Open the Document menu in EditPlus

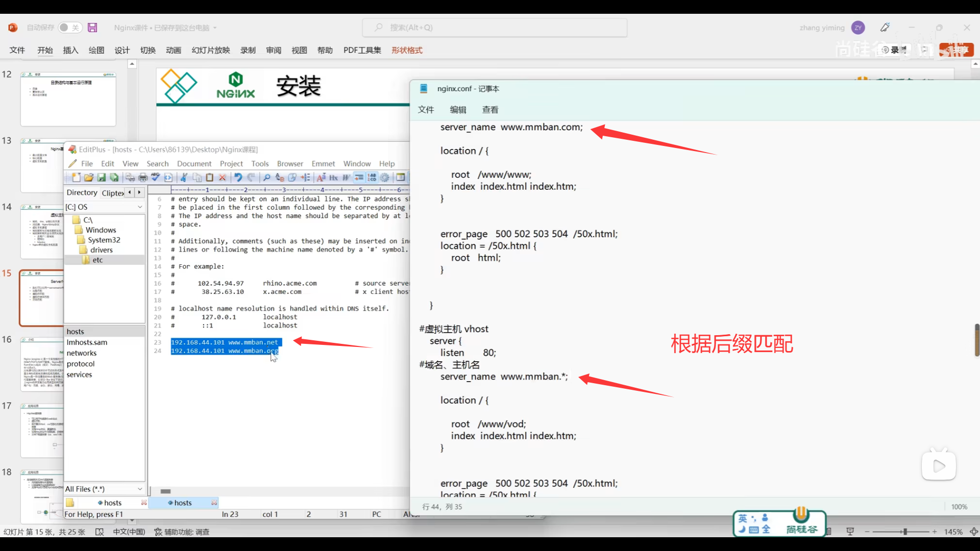click(x=194, y=164)
